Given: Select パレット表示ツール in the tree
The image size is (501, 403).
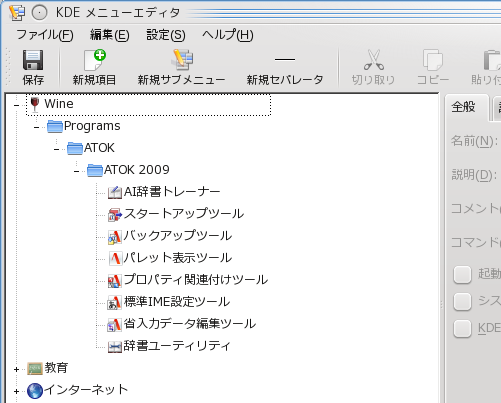Looking at the screenshot, I should (178, 258).
